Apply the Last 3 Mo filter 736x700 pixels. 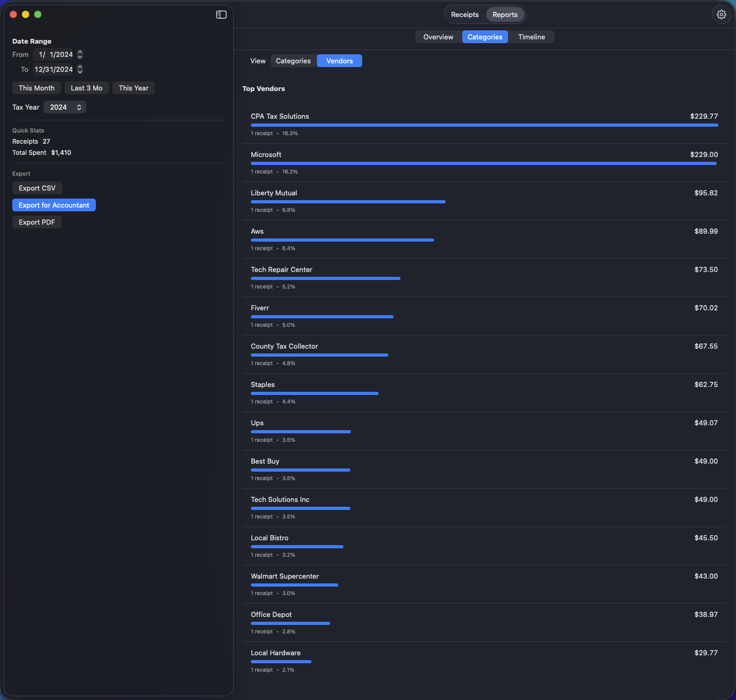pos(86,88)
